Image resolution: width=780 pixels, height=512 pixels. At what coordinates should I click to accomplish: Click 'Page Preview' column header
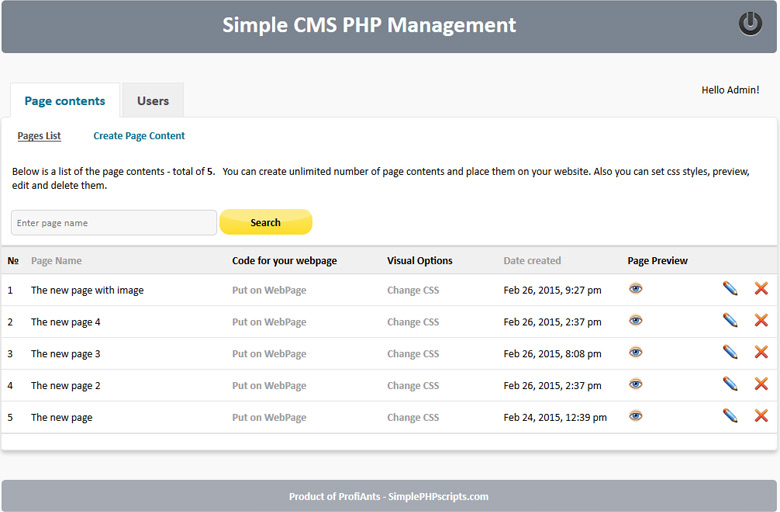tap(658, 261)
